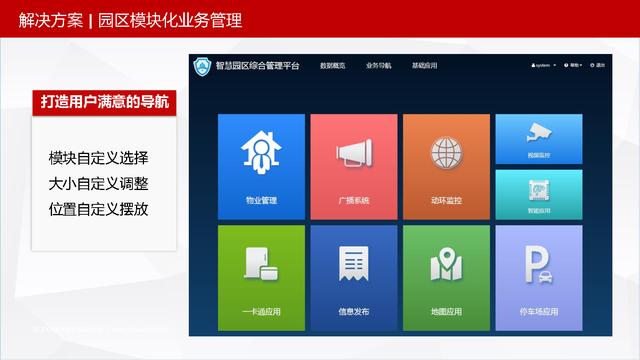Click the help question mark icon
The width and height of the screenshot is (640, 360).
coord(566,65)
